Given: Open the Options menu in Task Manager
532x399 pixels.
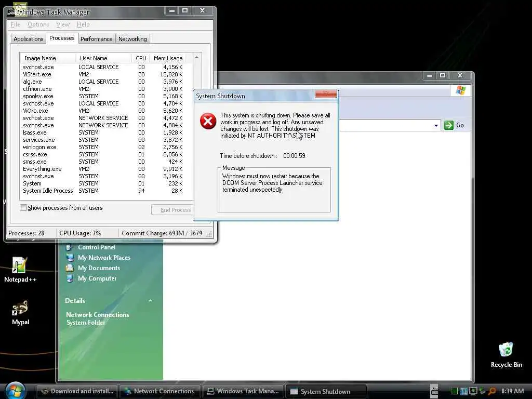Looking at the screenshot, I should click(x=38, y=24).
